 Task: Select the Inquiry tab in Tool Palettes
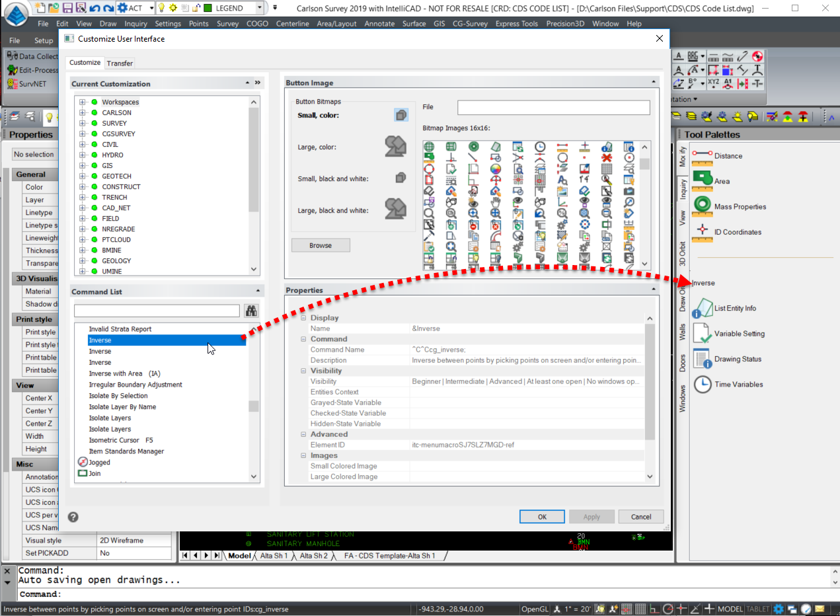click(x=683, y=188)
